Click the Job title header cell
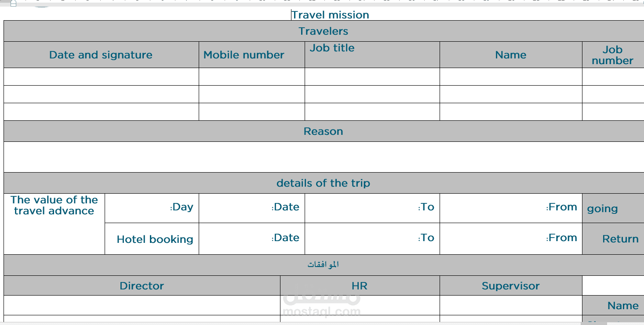Image resolution: width=644 pixels, height=325 pixels. 372,55
